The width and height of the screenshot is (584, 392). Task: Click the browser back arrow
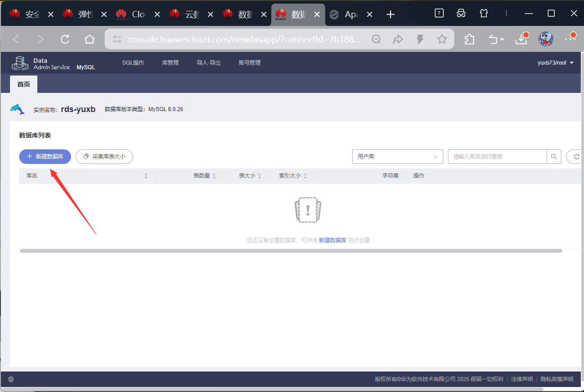[x=16, y=40]
